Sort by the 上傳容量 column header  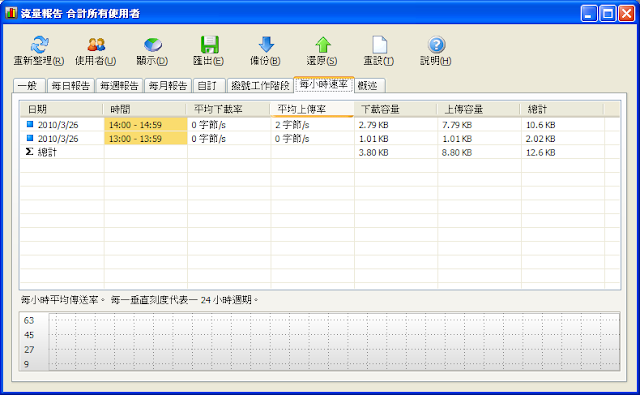[478, 109]
